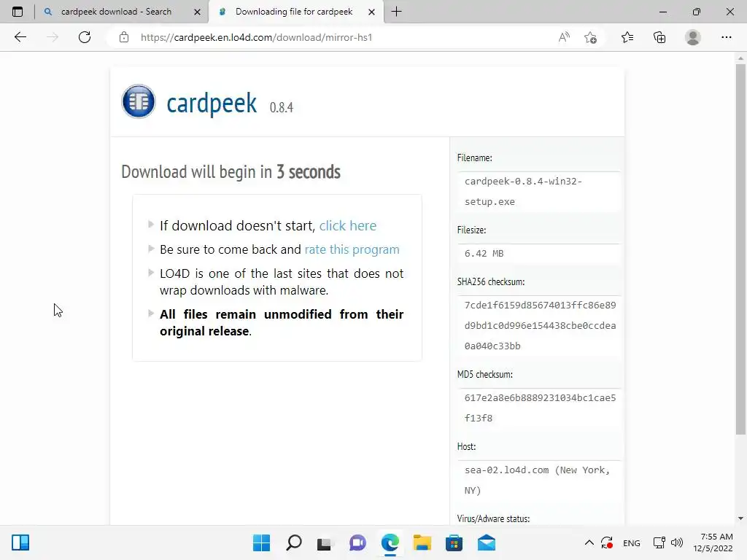Open the volume tray icon
The image size is (747, 560).
pos(677,542)
